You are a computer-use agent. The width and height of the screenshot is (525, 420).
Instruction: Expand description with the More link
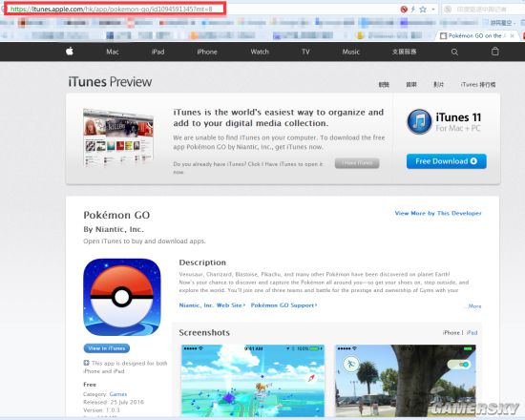coord(474,306)
